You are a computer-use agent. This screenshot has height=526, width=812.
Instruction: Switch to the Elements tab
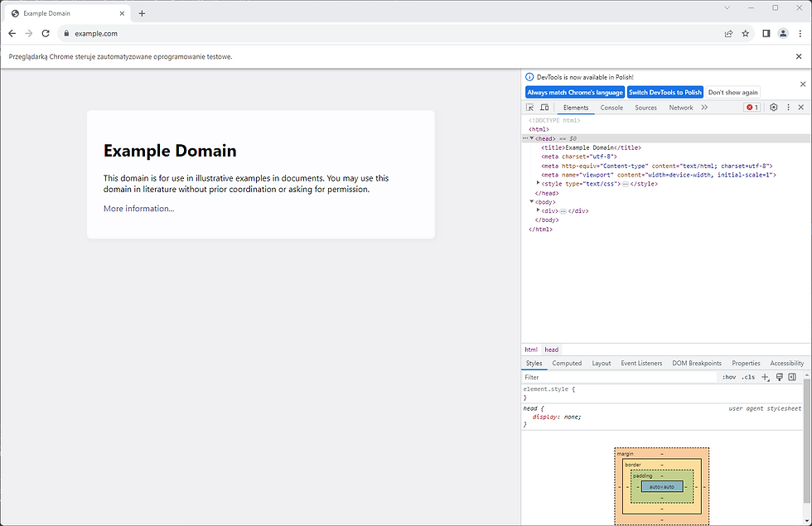pyautogui.click(x=576, y=108)
